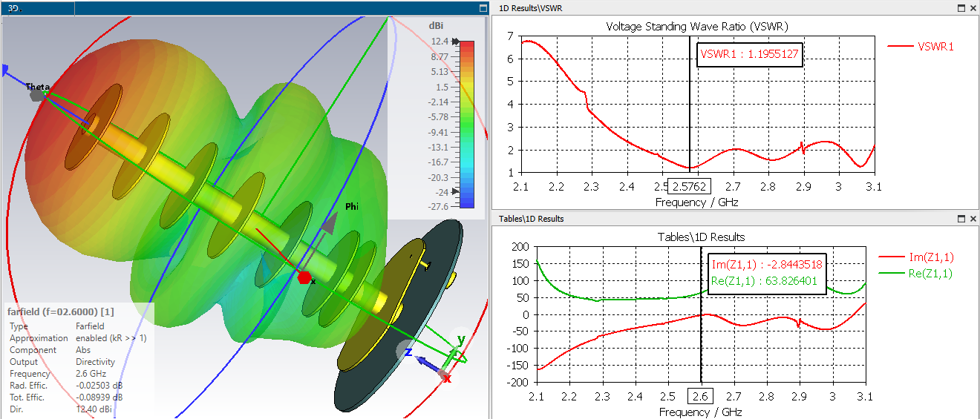Image resolution: width=980 pixels, height=419 pixels.
Task: Click the green y axis label
Action: click(x=461, y=340)
